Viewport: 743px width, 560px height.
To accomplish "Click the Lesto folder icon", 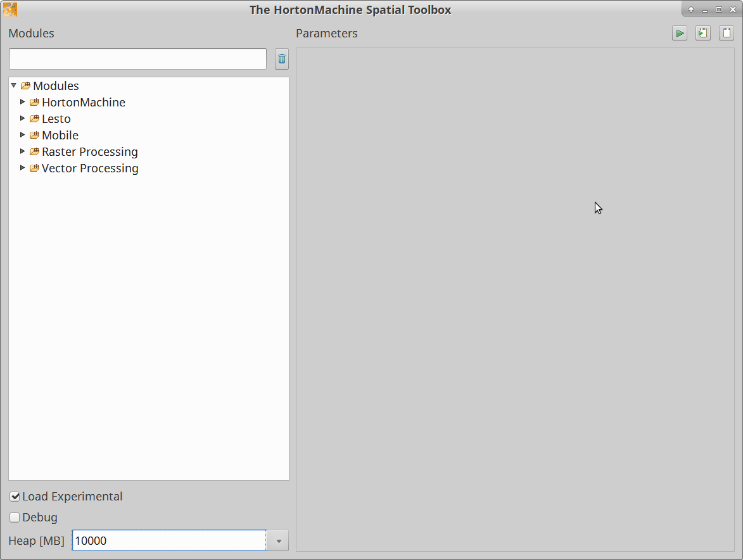I will point(35,119).
